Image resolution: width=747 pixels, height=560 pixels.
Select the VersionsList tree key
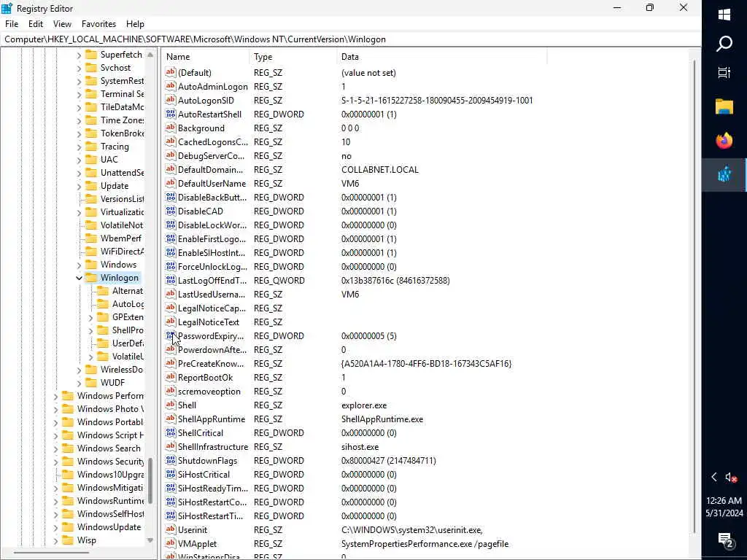tap(122, 199)
